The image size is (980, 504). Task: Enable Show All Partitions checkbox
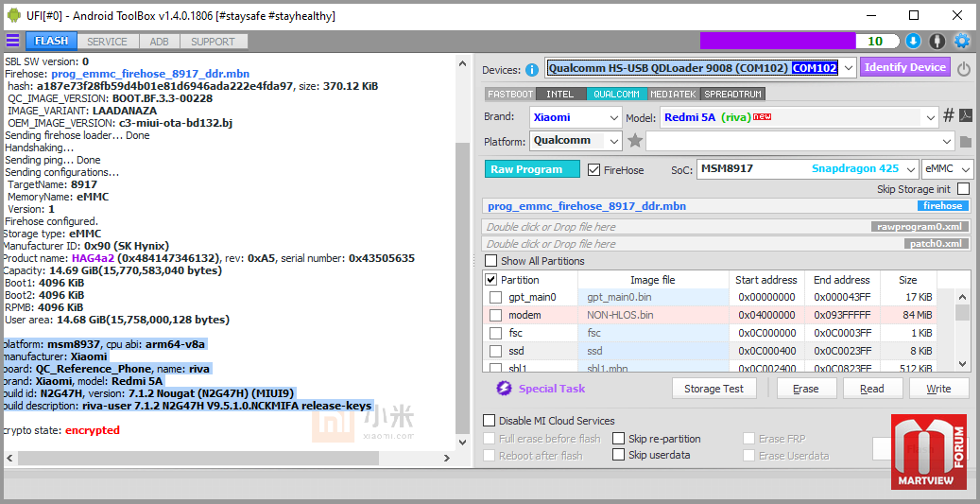(x=491, y=261)
